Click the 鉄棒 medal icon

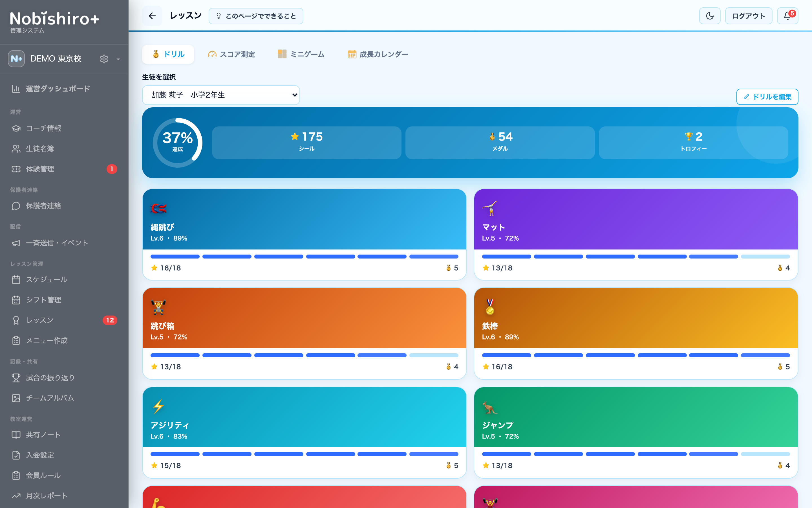pos(490,307)
